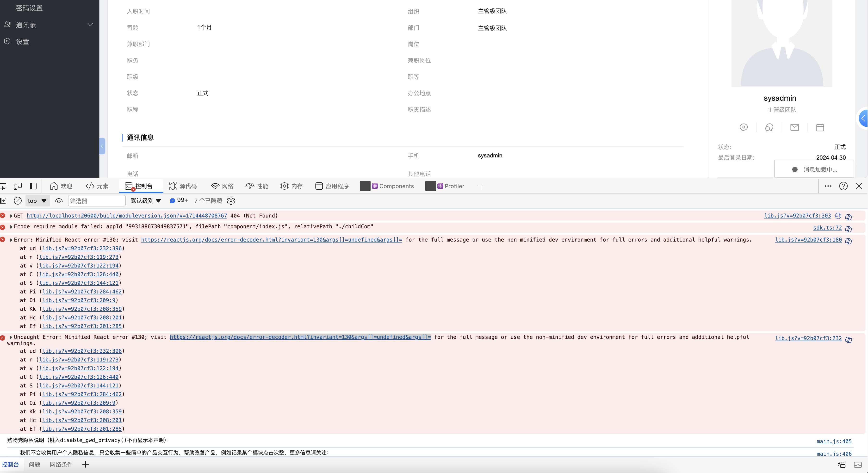Expand the GET 404 error entry

pos(11,216)
